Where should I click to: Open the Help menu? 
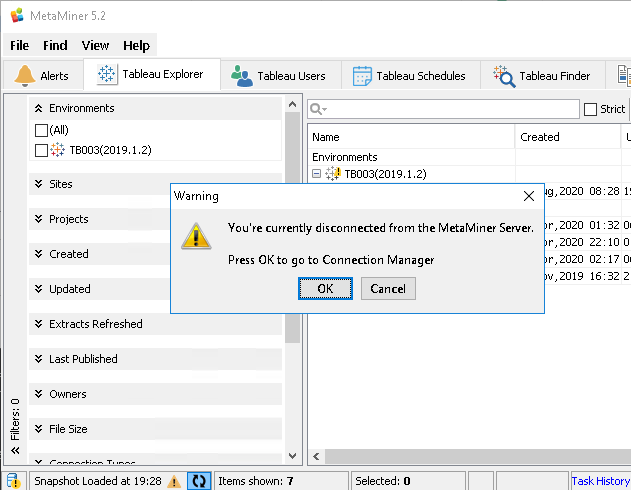(x=136, y=45)
